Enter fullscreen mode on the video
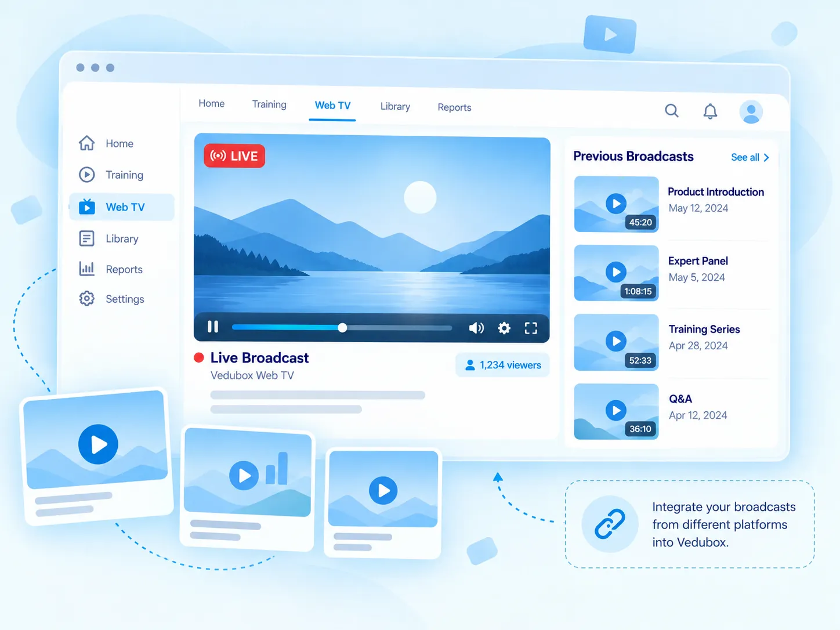The image size is (840, 630). pos(531,328)
